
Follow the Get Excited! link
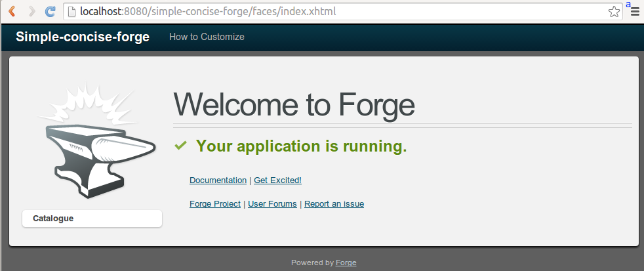[277, 180]
